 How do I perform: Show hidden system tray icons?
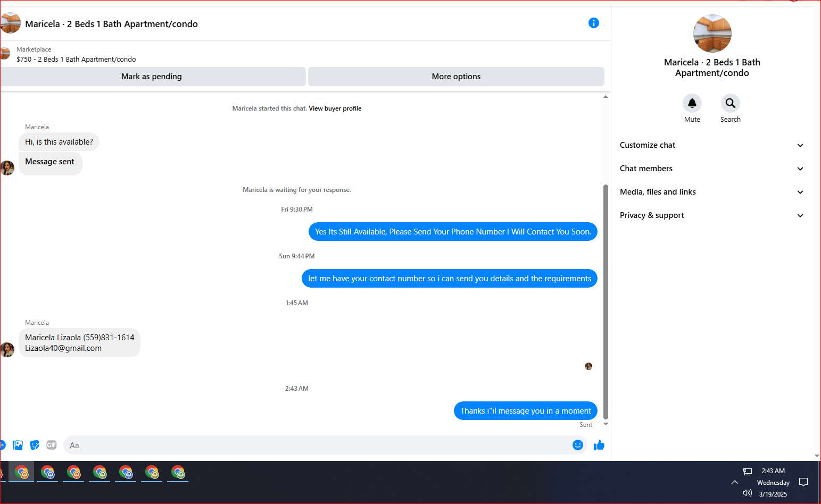735,482
